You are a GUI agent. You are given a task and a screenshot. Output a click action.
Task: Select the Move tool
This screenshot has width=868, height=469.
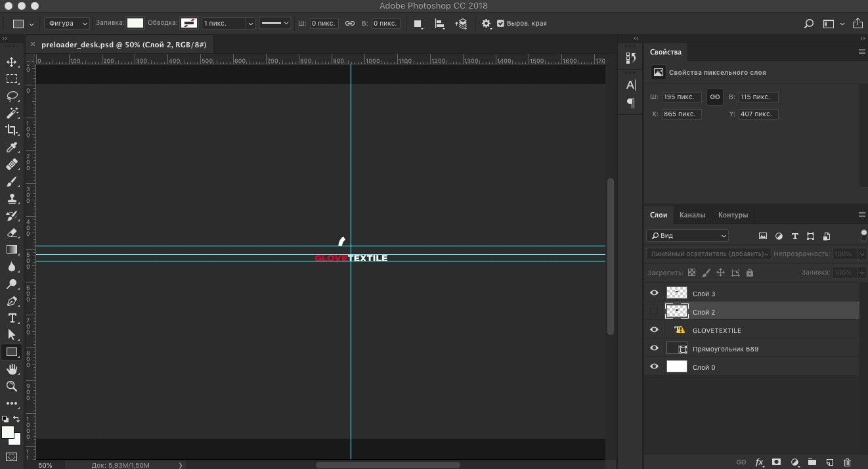pos(12,62)
